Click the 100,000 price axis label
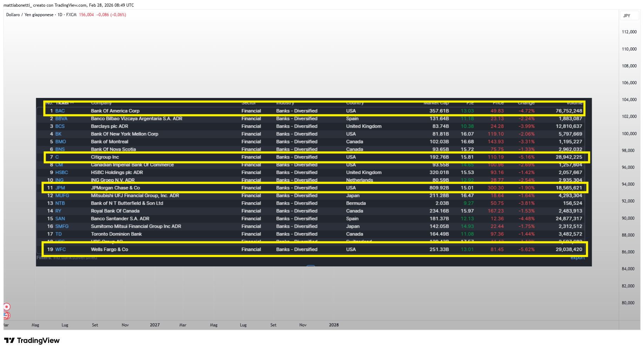Viewport: 644px width, 351px height. [629, 134]
